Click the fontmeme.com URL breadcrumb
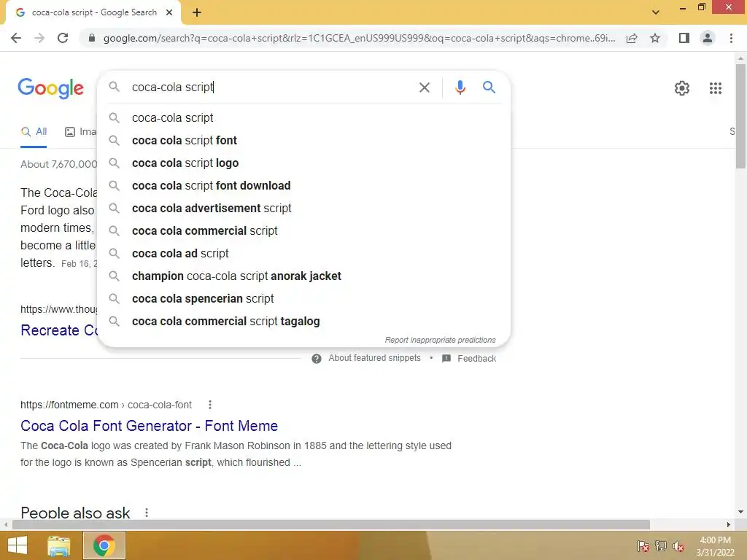Screen dimensions: 747x560 [x=106, y=405]
